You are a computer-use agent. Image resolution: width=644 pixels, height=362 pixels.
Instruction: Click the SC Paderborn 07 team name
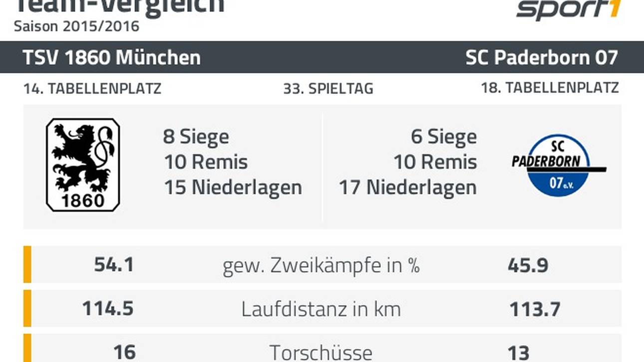(542, 57)
